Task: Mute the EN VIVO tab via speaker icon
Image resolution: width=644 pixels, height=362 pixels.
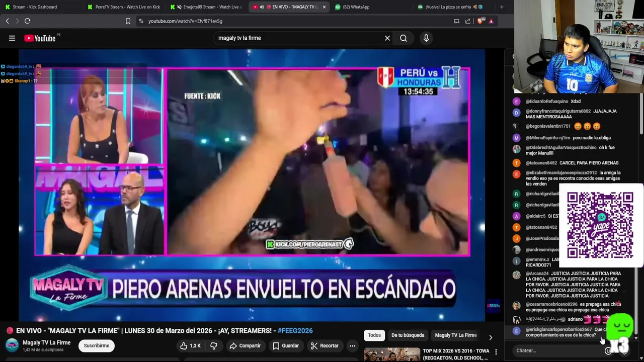Action: point(262,7)
